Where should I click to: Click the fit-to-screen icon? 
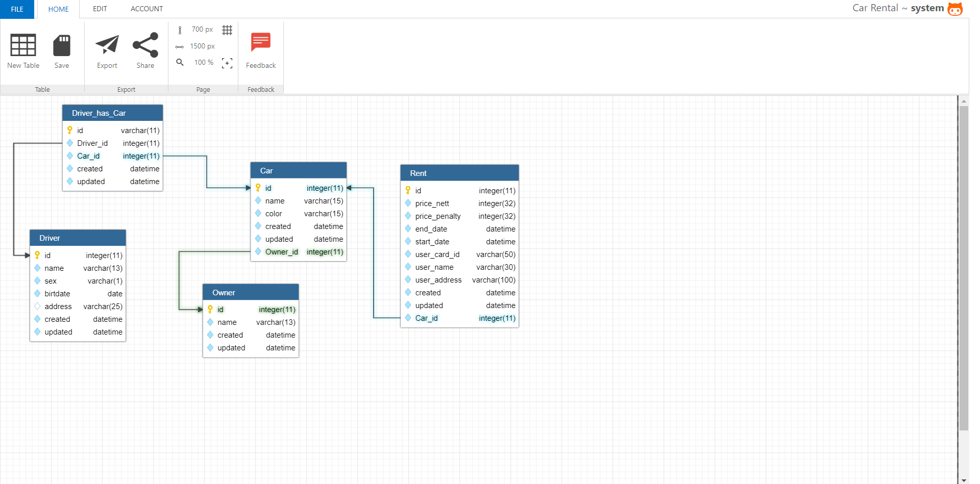(x=227, y=63)
